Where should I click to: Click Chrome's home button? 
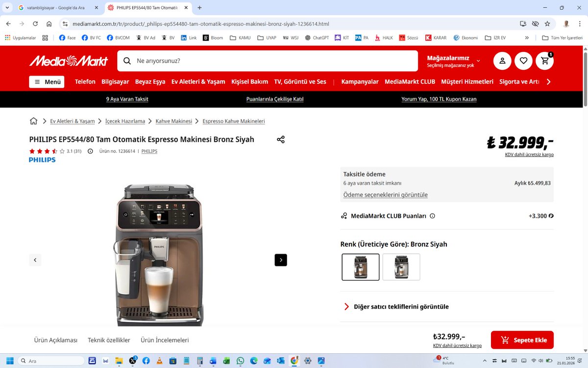click(x=49, y=24)
